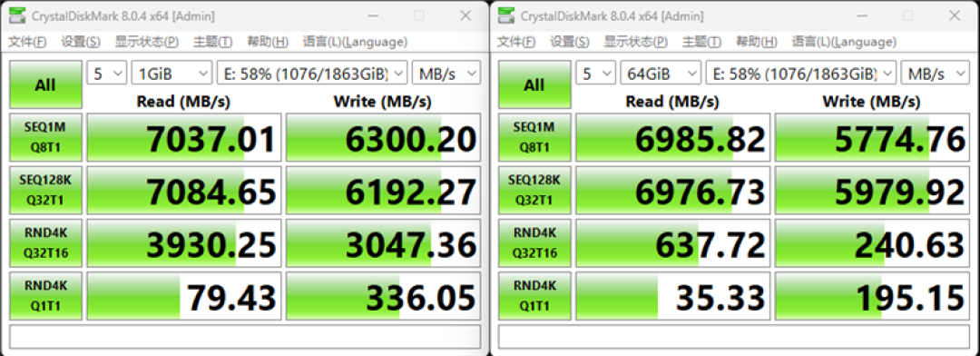Open 语言(L)(Language) menu in left window
Screen dimensions: 980x356
point(355,42)
